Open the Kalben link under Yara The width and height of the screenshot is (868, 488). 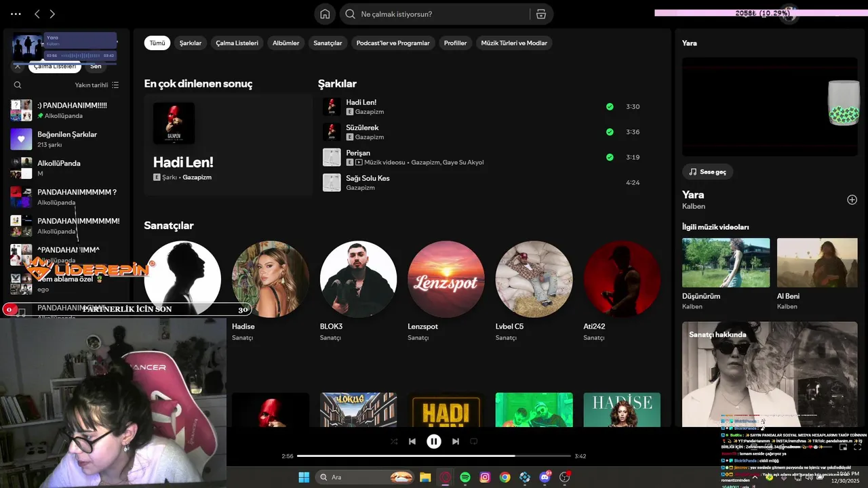694,206
